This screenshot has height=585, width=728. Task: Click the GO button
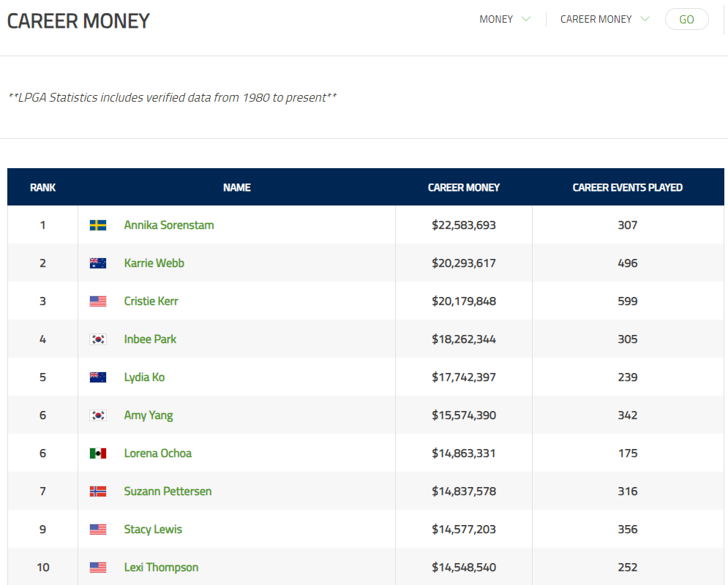coord(687,19)
